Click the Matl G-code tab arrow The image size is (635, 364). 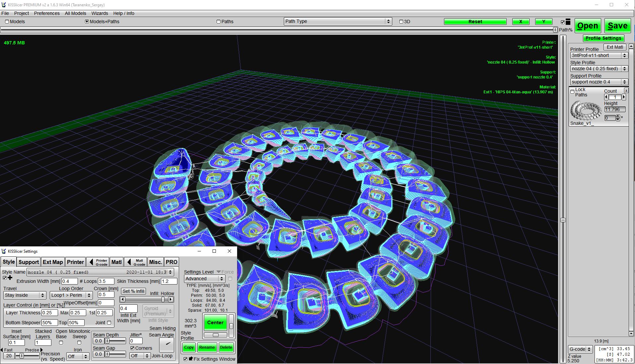(x=129, y=262)
